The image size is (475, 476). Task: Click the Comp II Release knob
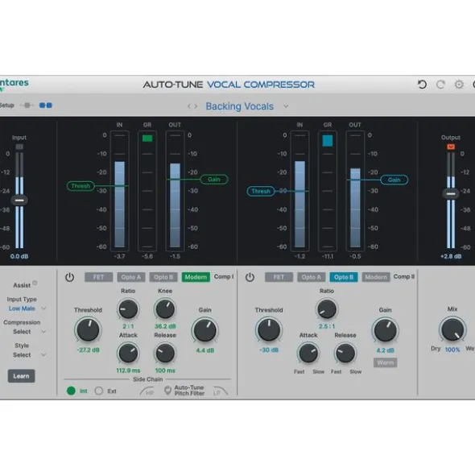click(345, 353)
